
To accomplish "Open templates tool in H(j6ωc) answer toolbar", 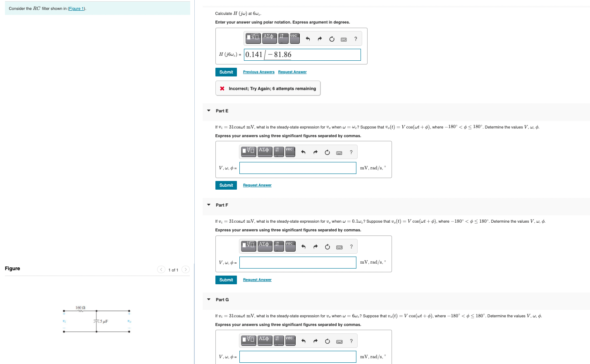I will pyautogui.click(x=253, y=38).
